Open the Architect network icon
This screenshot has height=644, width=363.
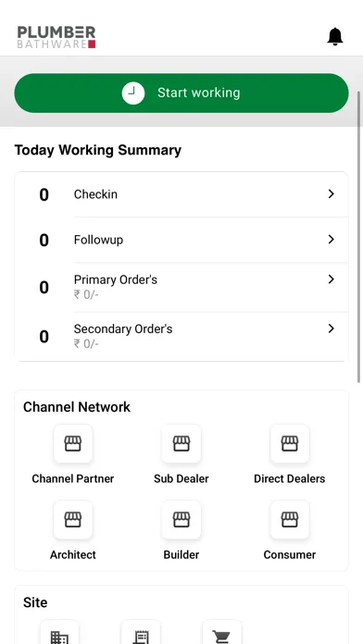click(x=73, y=520)
